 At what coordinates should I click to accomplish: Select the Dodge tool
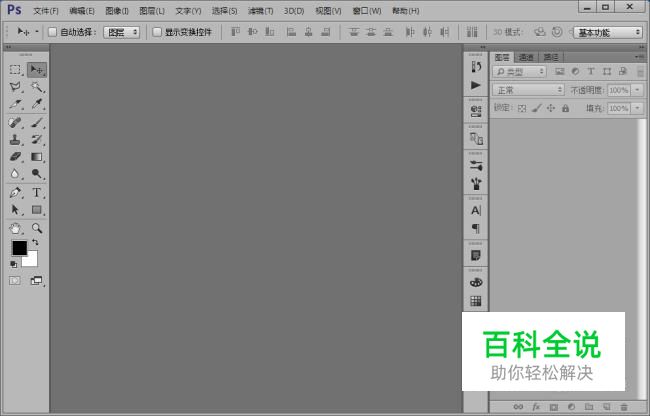(x=37, y=174)
